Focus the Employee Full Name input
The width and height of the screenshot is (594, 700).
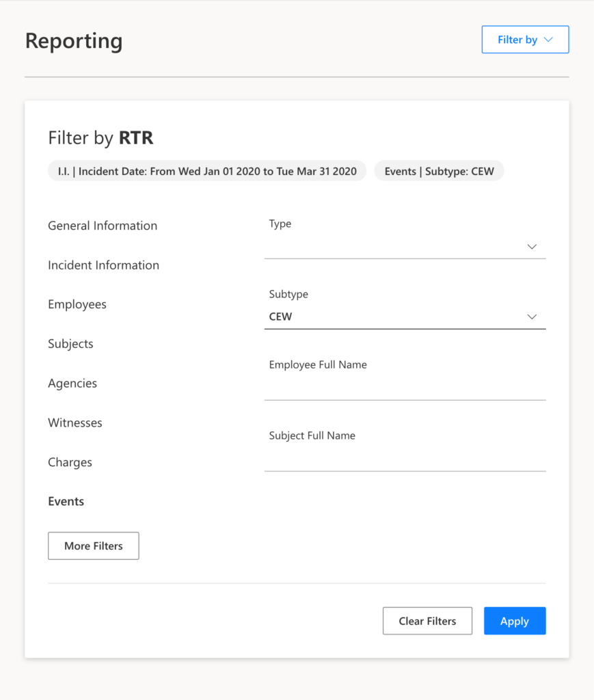pos(405,388)
